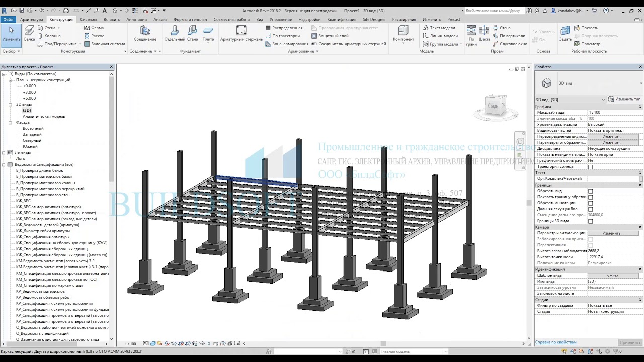Collapse the Виды (По комплектам) tree node
This screenshot has width=644, height=362.
point(4,74)
